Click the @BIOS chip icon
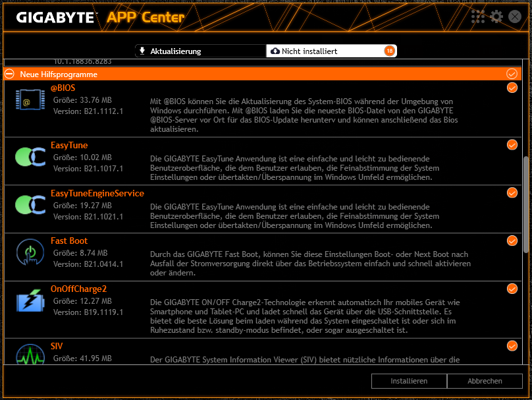532x400 pixels. [x=30, y=100]
